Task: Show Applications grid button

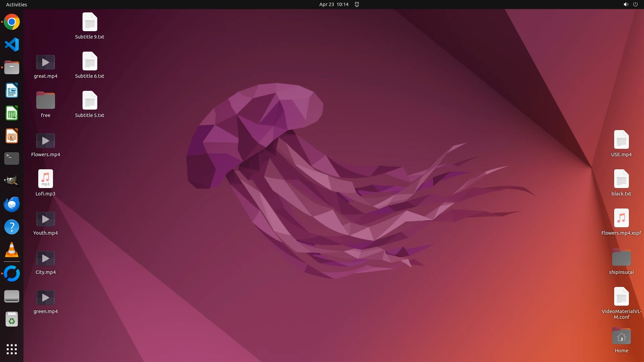Action: point(12,349)
